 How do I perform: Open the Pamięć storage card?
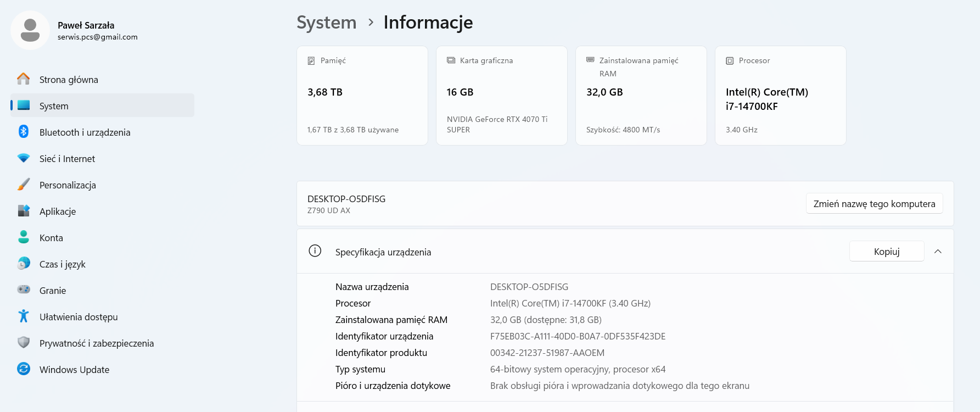click(362, 96)
